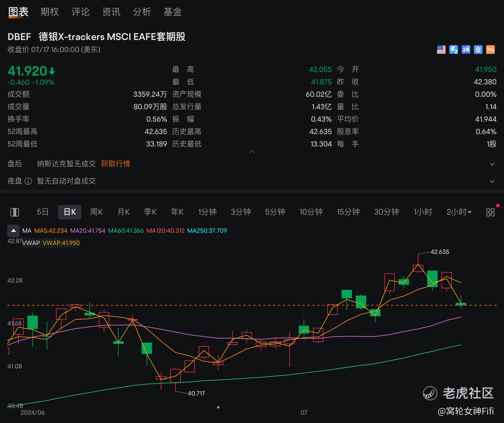Click the MA60:41.366 indicator label

click(x=126, y=231)
